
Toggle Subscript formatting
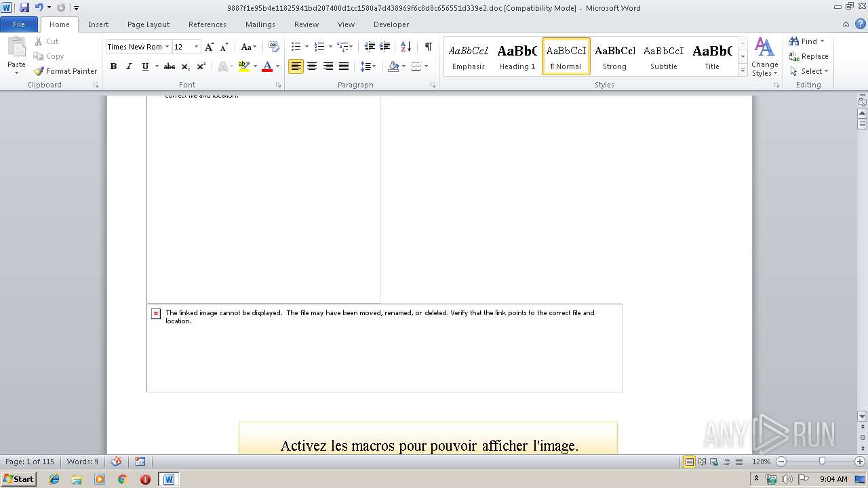click(186, 66)
